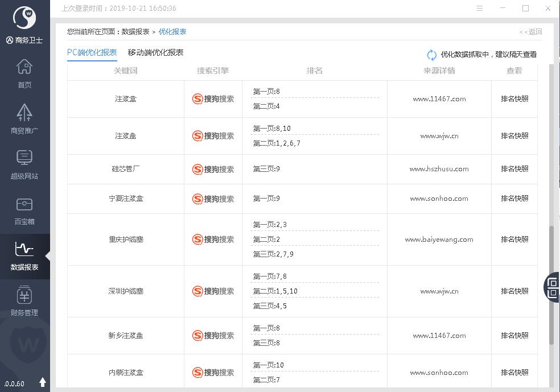560x392 pixels.
Task: Open 排名快照 for 重庆护缆塞 keyword
Action: pyautogui.click(x=514, y=240)
